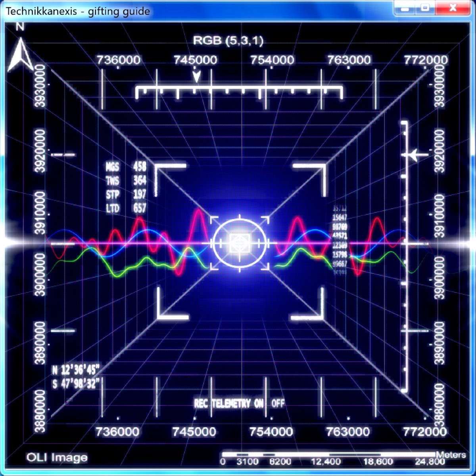The height and width of the screenshot is (476, 476).
Task: Select the LTD 657 readout
Action: (126, 208)
